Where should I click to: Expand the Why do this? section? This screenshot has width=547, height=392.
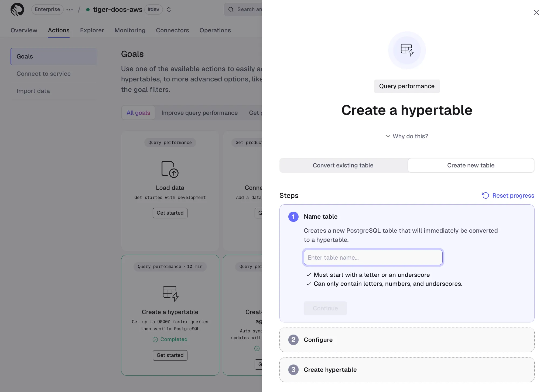click(x=407, y=136)
